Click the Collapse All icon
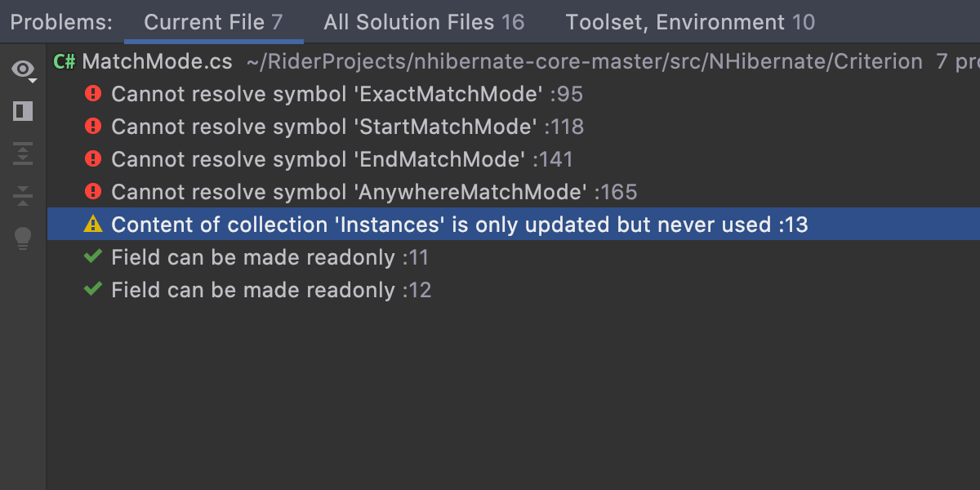Viewport: 980px width, 490px height. [x=23, y=195]
